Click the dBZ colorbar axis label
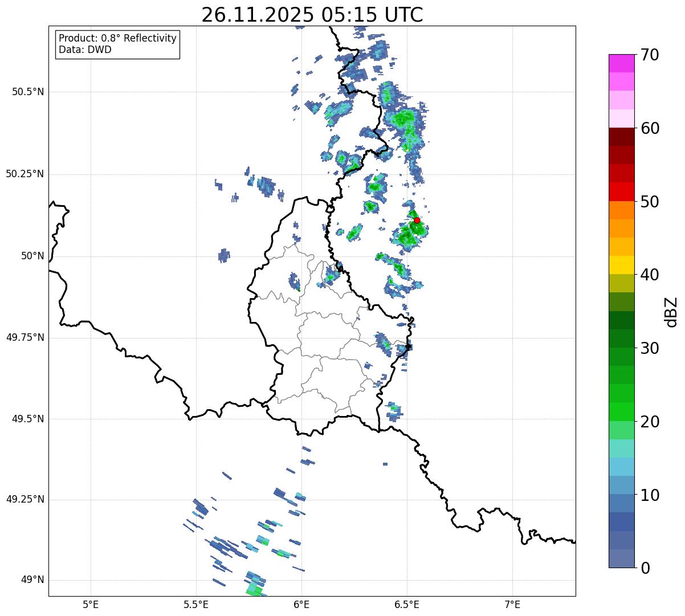 [x=671, y=312]
